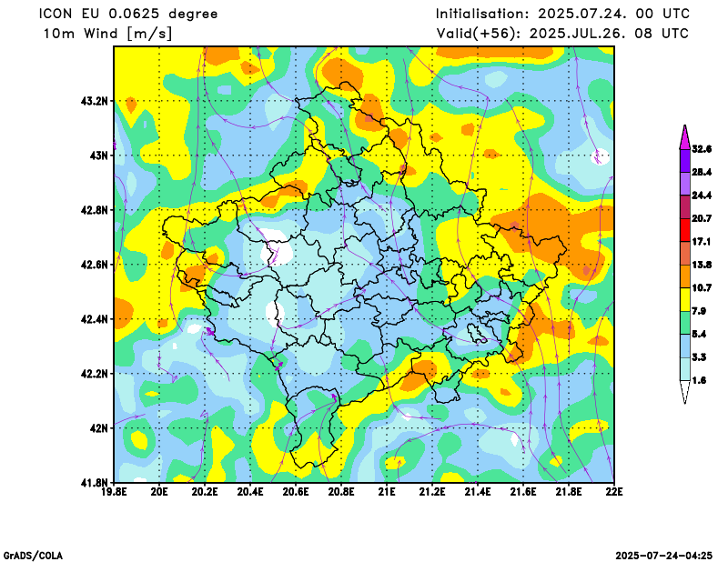The width and height of the screenshot is (728, 562).
Task: Click the 20.6E longitude label
Action: (296, 491)
